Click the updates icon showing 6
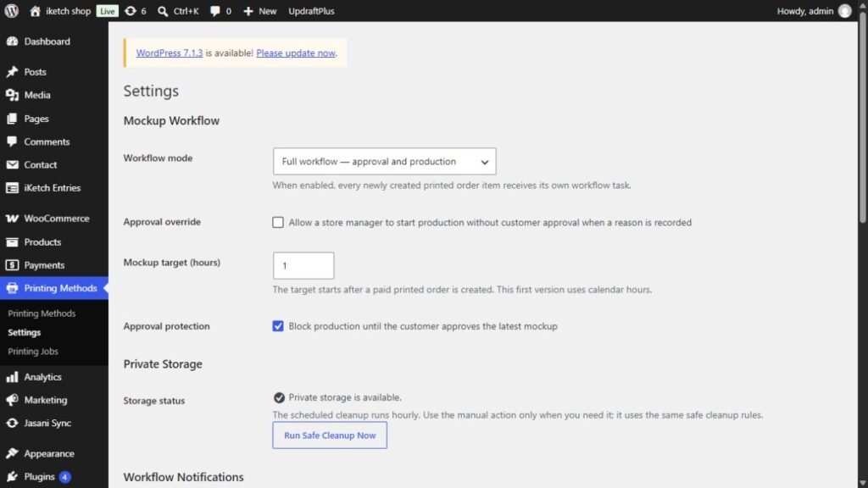Screen dimensions: 868x488 click(x=130, y=11)
